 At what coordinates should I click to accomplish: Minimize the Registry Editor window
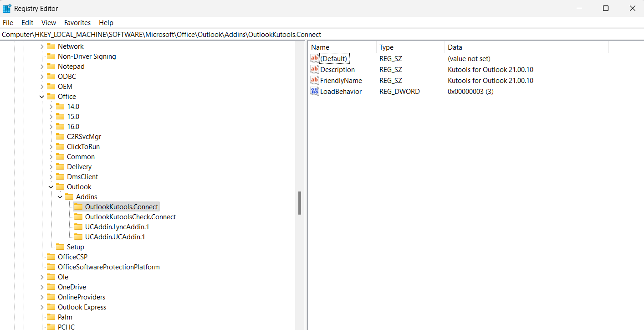(x=579, y=8)
